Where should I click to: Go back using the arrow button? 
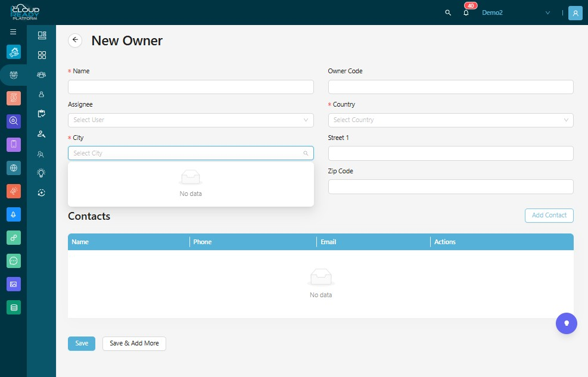pos(75,40)
